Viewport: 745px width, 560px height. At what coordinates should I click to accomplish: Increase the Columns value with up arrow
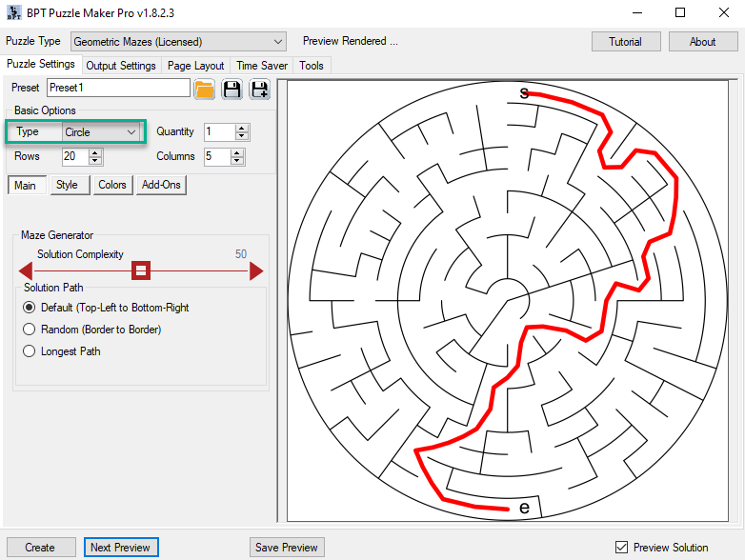(x=240, y=152)
